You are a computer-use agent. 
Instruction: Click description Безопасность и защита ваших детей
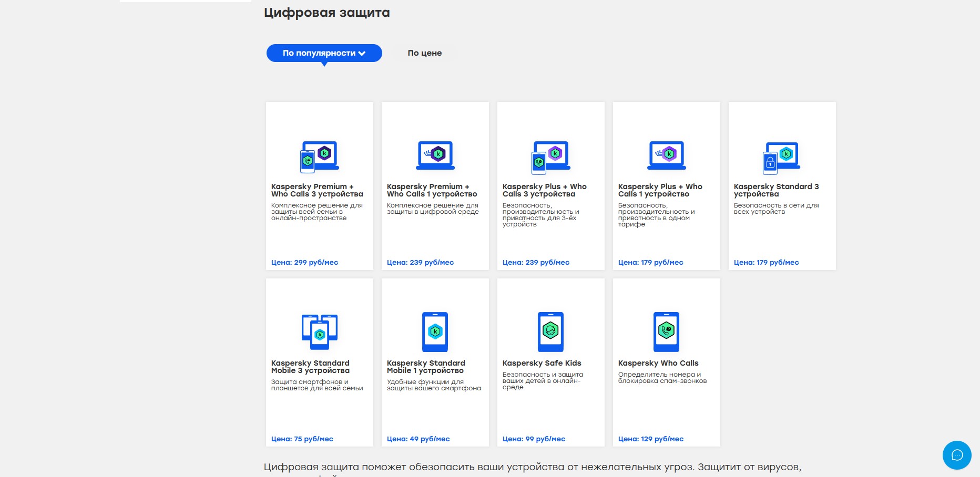543,381
